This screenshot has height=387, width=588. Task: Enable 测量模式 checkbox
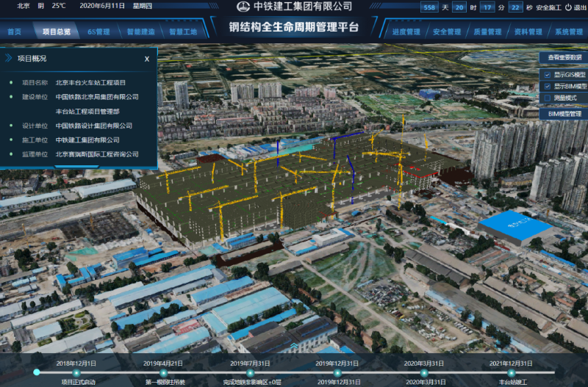pos(547,98)
